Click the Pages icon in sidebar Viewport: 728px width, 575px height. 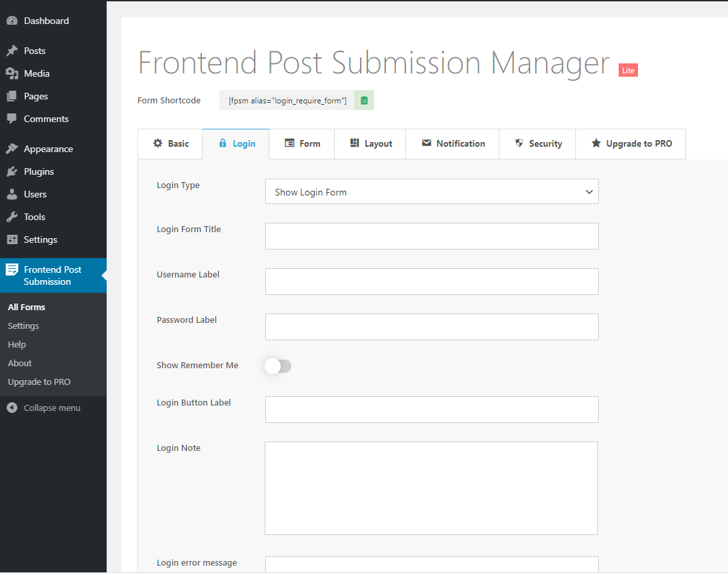[x=12, y=96]
